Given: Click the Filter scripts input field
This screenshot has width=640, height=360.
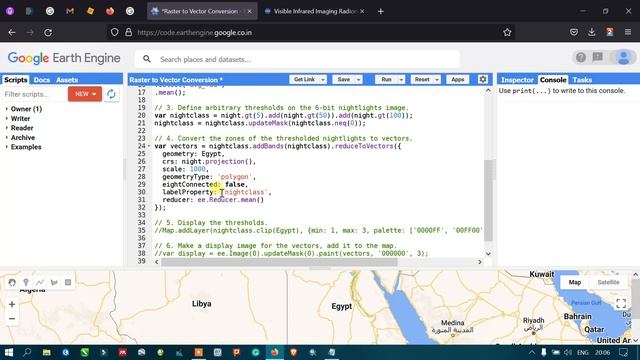Looking at the screenshot, I should pos(34,94).
